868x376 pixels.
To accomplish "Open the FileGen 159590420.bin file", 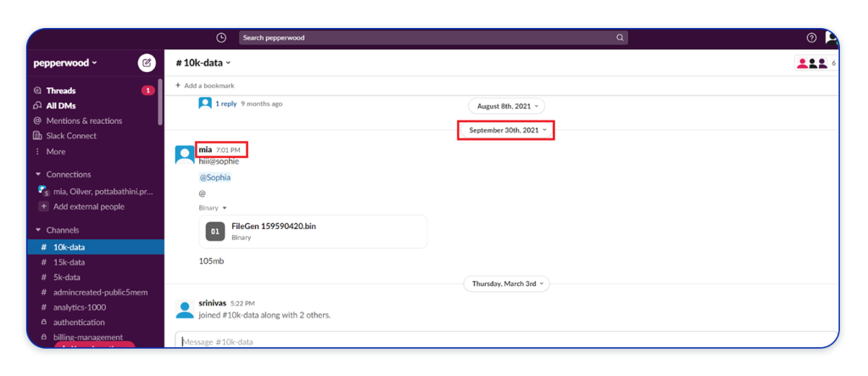I will pyautogui.click(x=313, y=231).
